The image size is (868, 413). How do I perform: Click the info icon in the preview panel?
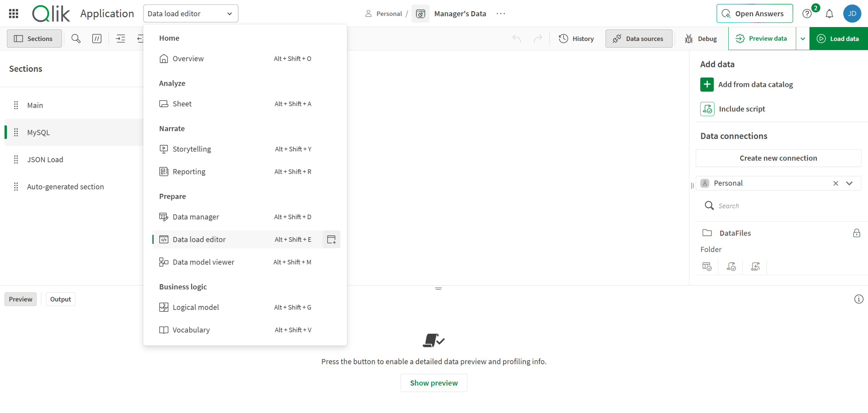[859, 299]
